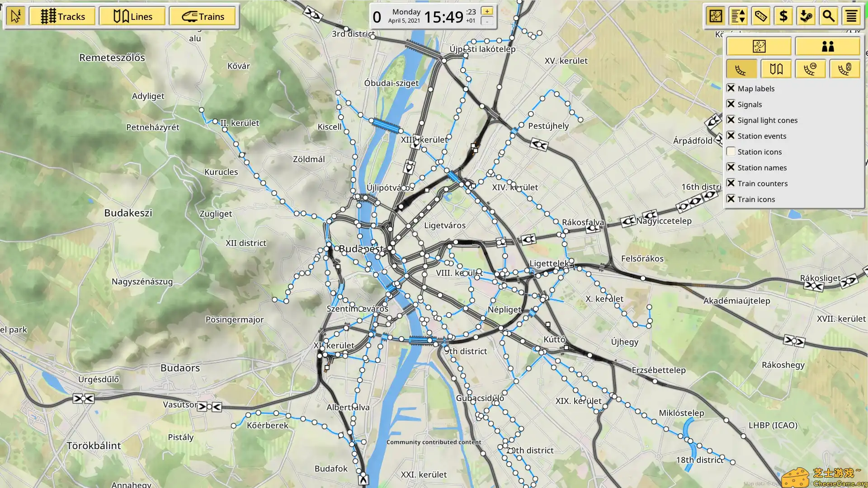868x488 pixels.
Task: Show track speed limit overlay
Action: [x=811, y=69]
